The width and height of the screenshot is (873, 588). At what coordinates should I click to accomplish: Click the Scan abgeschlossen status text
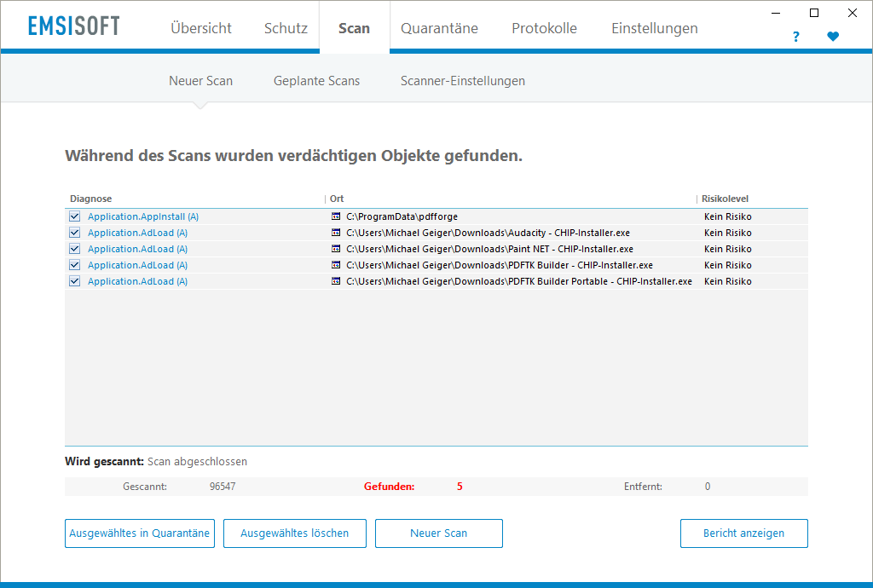pos(197,461)
